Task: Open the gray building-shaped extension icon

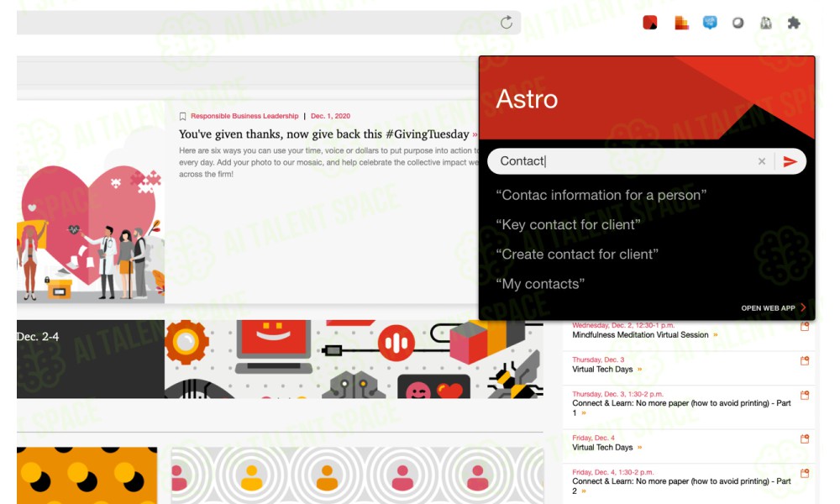Action: [766, 23]
